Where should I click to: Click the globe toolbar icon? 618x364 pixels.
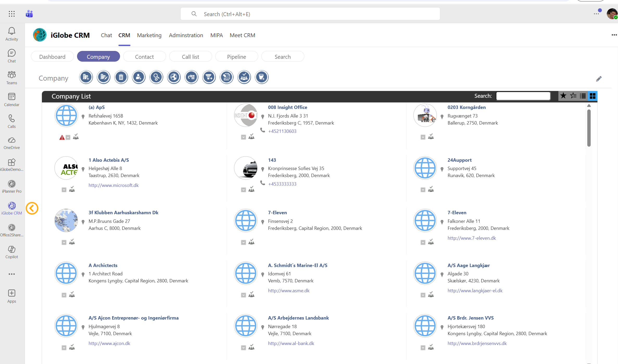[x=174, y=77]
